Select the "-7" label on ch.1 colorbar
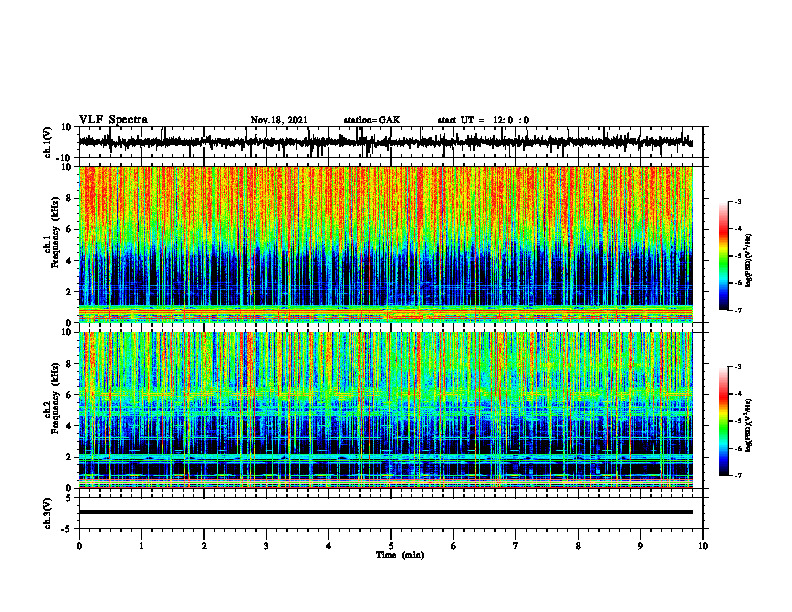 point(737,310)
